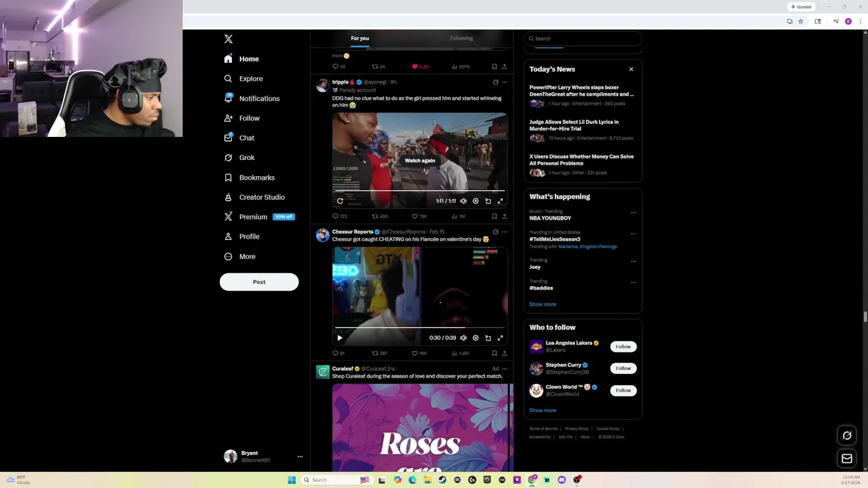Show more under Who to follow
Screen dimensions: 868x488
click(542, 410)
